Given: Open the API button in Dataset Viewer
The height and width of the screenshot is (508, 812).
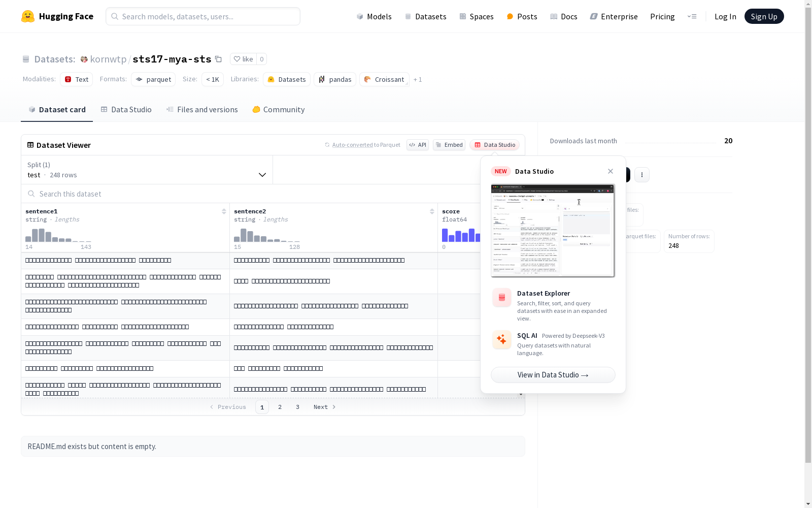Looking at the screenshot, I should point(418,145).
